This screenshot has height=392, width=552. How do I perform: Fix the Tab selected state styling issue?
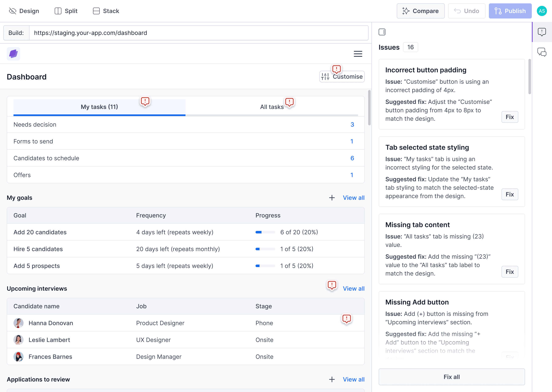(510, 194)
